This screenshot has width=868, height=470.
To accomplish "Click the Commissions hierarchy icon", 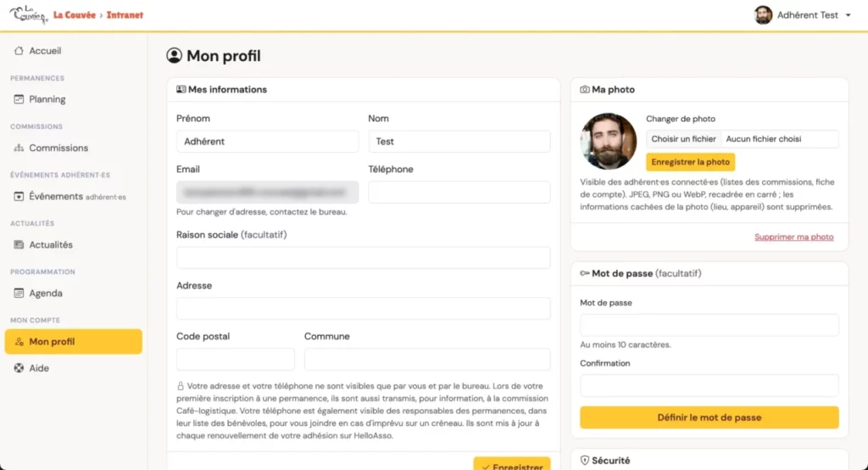I will (19, 148).
